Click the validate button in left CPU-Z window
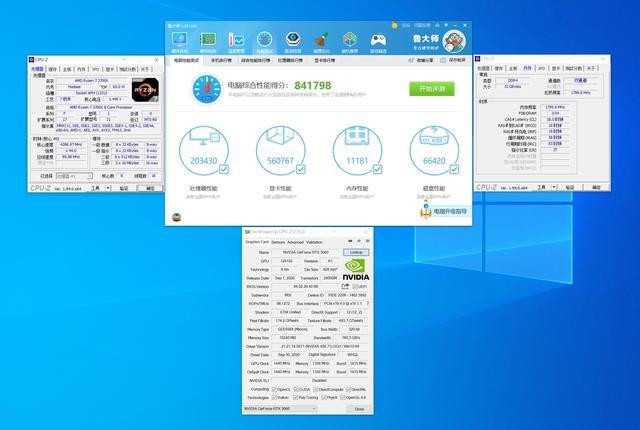640x430 pixels. [124, 188]
